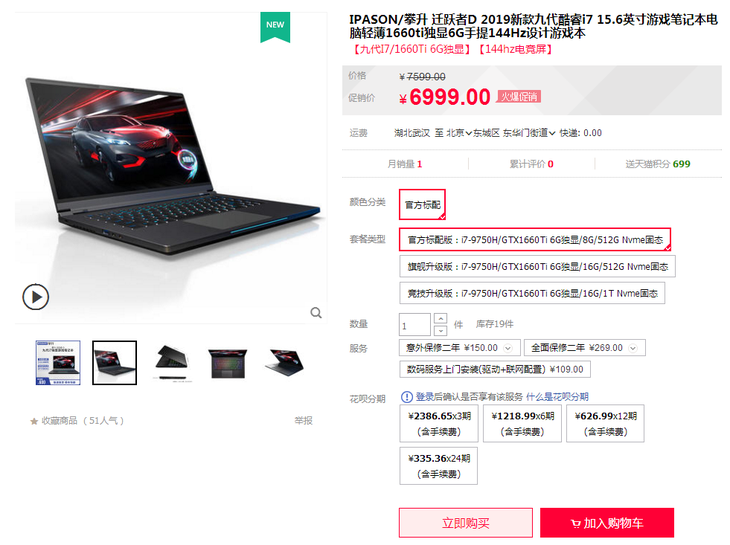The width and height of the screenshot is (730, 545).
Task: Click the 立即购买 button
Action: 466,523
